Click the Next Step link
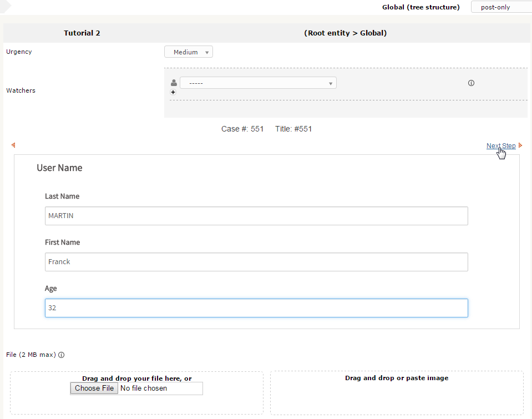532x419 pixels. (500, 146)
